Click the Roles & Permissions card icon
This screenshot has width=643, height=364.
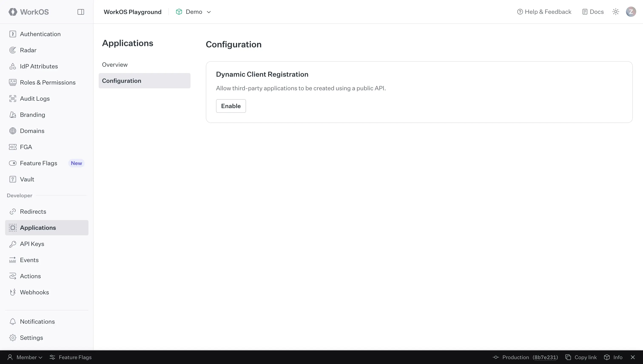tap(13, 82)
